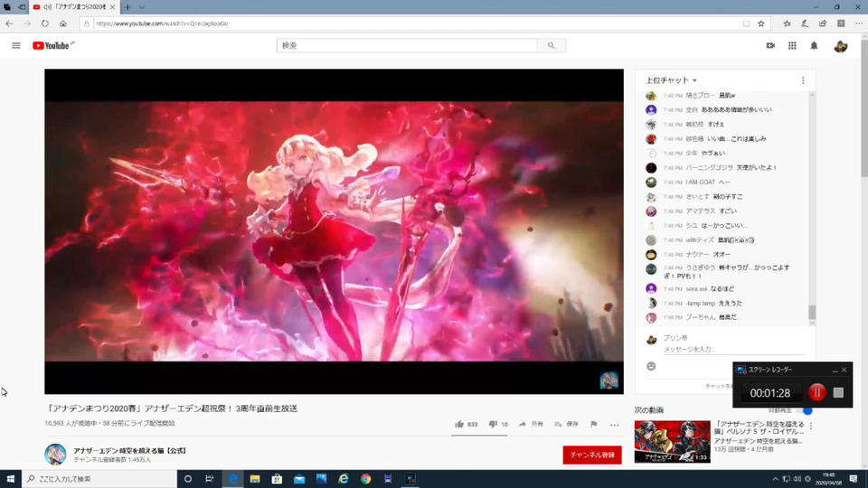Open the Windows Start menu

coord(11,479)
